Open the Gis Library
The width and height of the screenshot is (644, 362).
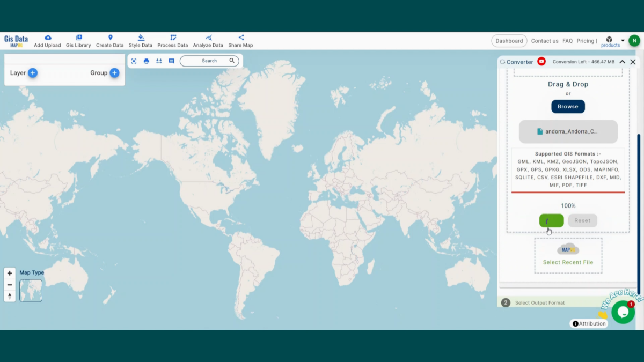click(78, 40)
